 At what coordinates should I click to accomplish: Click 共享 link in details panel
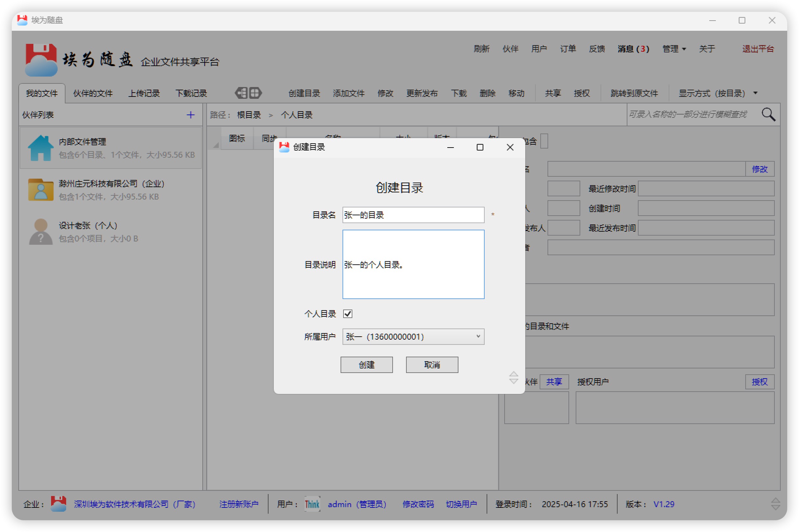[x=554, y=382]
